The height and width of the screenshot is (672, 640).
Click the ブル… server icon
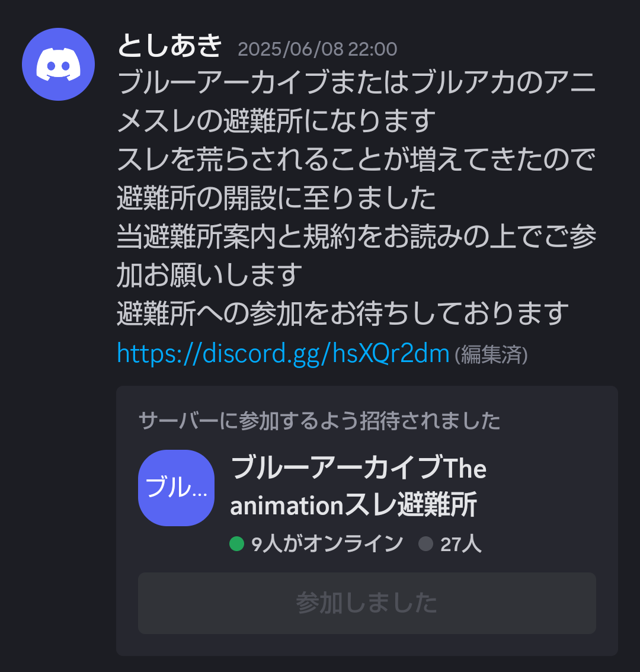tap(176, 488)
